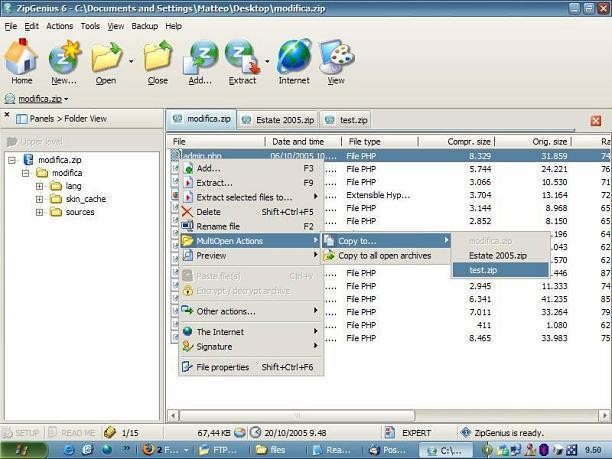Choose Extract... in the context menu

[x=251, y=183]
